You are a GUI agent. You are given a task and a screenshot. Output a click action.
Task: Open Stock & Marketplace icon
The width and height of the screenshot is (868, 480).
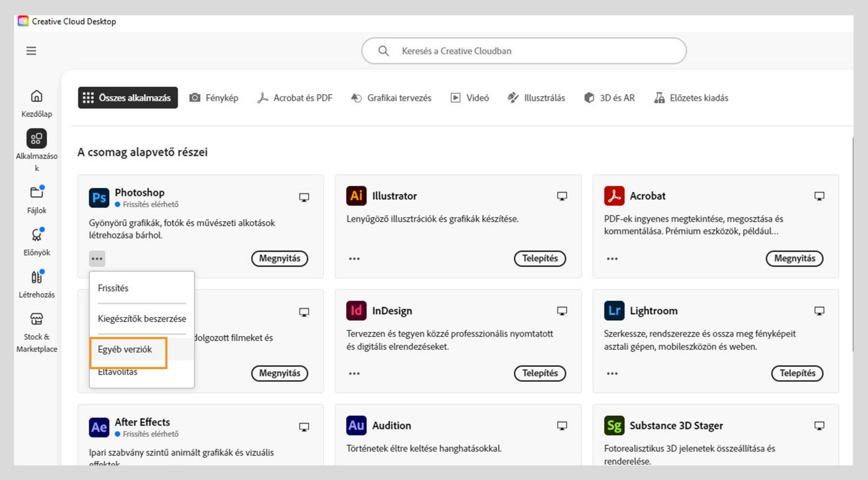37,319
